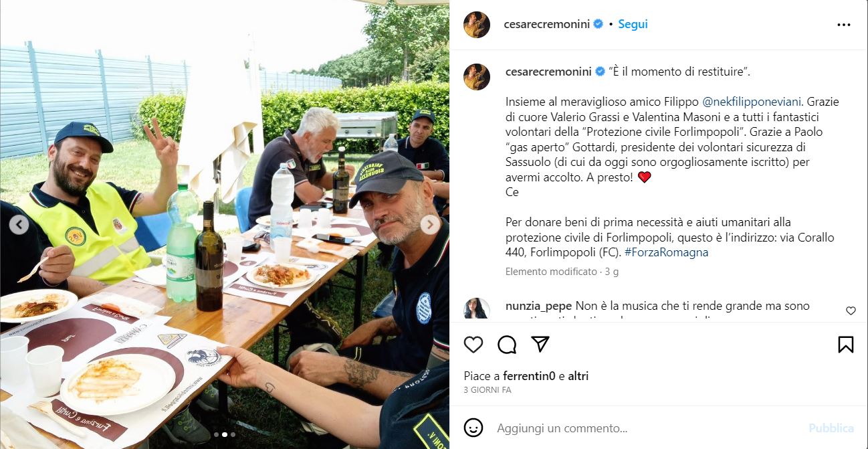Like the post with the heart icon
The height and width of the screenshot is (449, 868).
[x=473, y=345]
